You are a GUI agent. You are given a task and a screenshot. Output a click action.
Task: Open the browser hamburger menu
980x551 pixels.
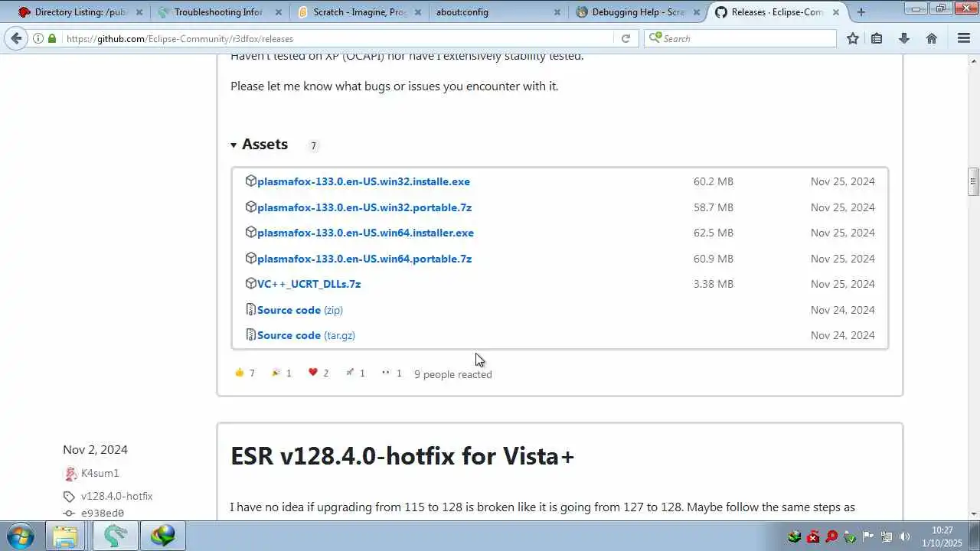pos(964,38)
